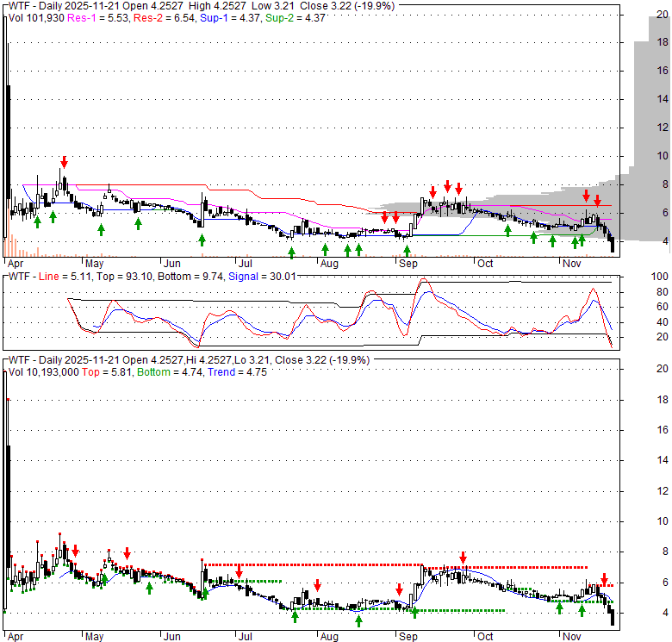Click the green buy arrow in July, upper chart
Image resolution: width=672 pixels, height=642 pixels.
pyautogui.click(x=291, y=252)
